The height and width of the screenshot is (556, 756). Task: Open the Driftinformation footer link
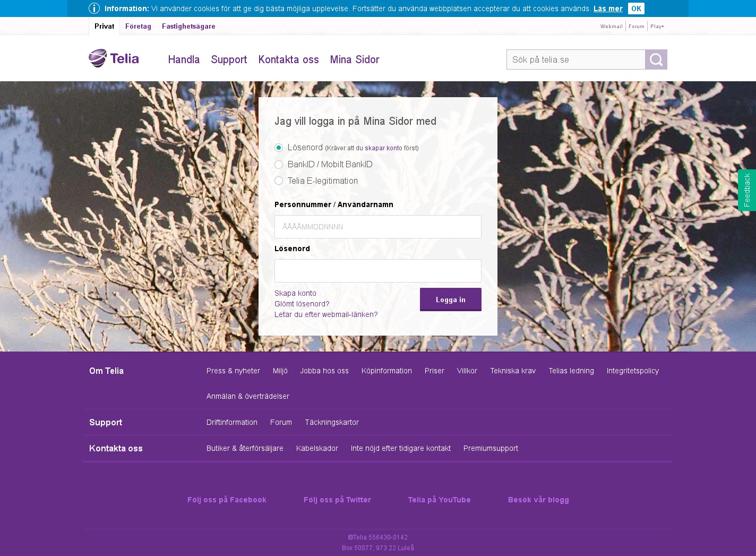(x=232, y=422)
